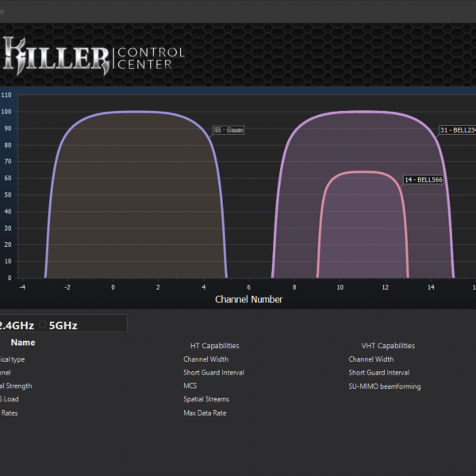The image size is (476, 476).
Task: Click the 31 - BELL234 network label
Action: point(457,130)
